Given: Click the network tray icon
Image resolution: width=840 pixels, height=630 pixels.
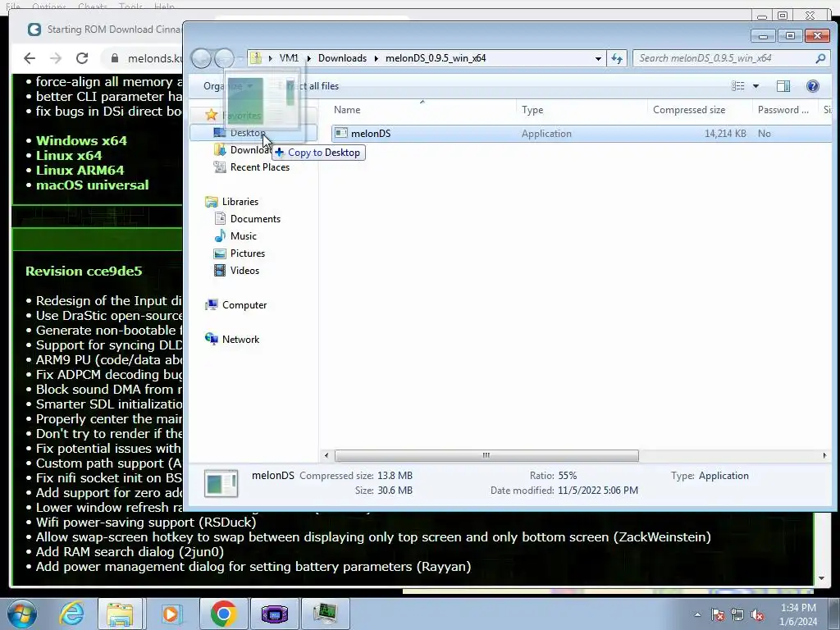Looking at the screenshot, I should click(x=737, y=615).
